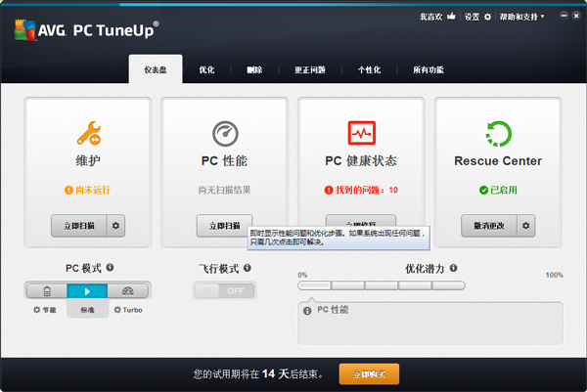The width and height of the screenshot is (587, 392).
Task: Select the Turbo speedometer mode icon
Action: tap(127, 291)
